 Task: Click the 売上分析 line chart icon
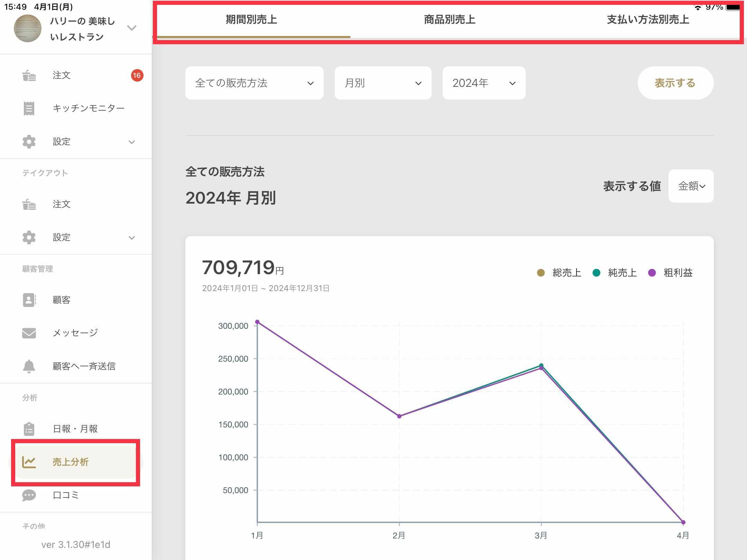(x=29, y=462)
